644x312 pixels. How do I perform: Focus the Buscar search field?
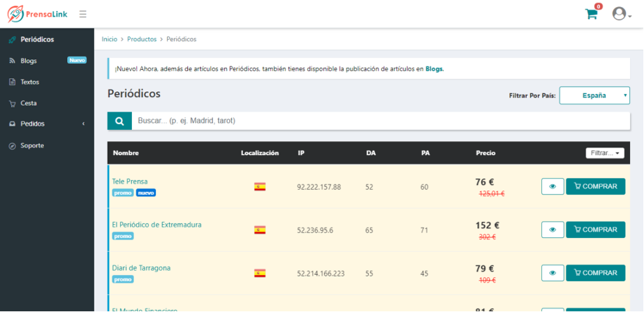381,121
